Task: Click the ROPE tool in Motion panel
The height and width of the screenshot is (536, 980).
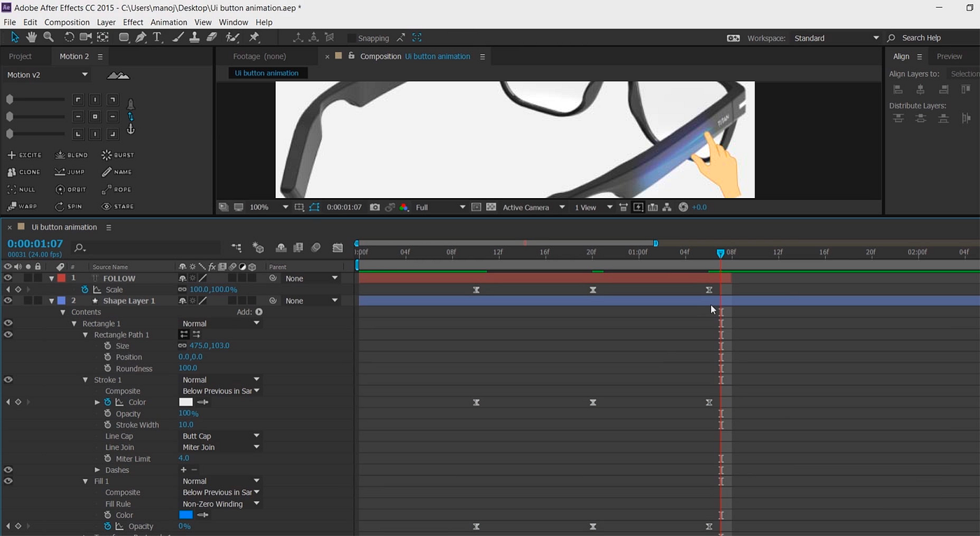Action: click(116, 190)
